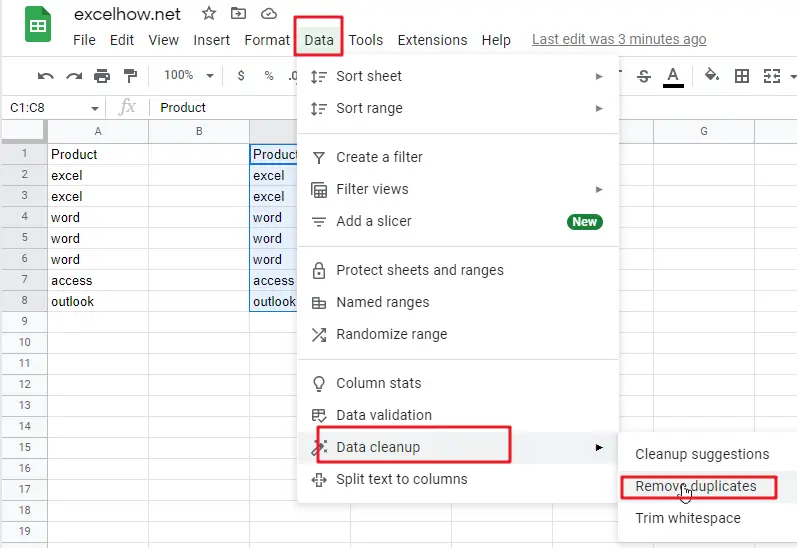Click the shuffle randomize icon

point(319,334)
